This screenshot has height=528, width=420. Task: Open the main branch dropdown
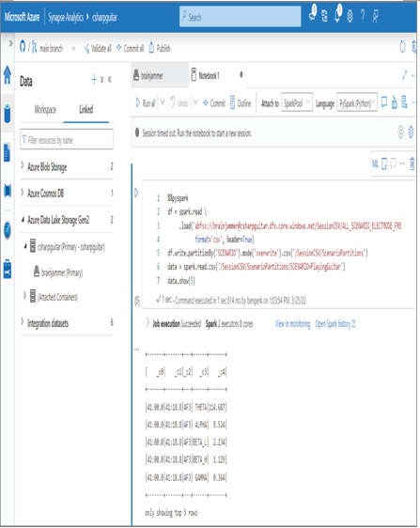[x=54, y=48]
